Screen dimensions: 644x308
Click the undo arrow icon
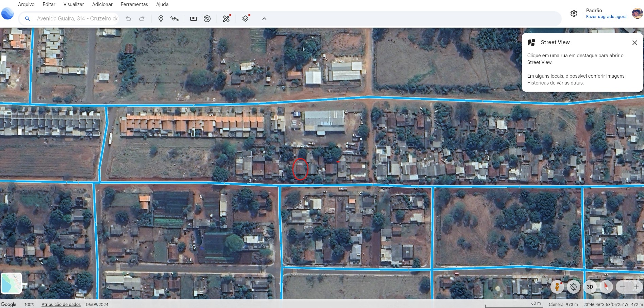click(128, 19)
